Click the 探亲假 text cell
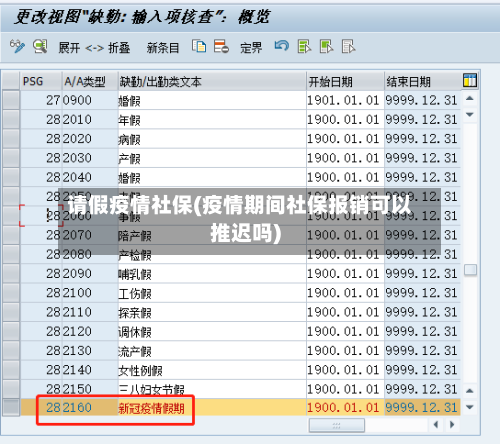Viewport: 500px width, 444px height. tap(212, 312)
